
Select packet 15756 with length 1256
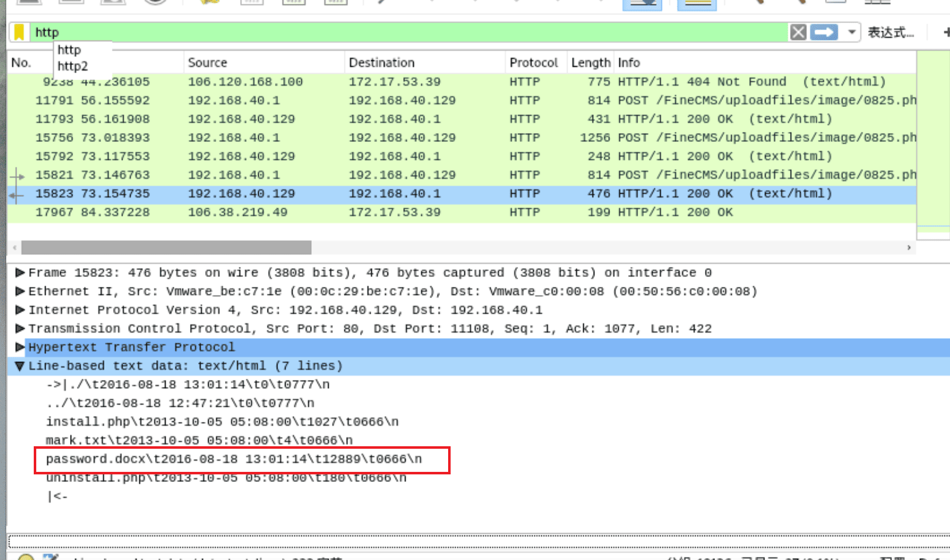[x=462, y=137]
